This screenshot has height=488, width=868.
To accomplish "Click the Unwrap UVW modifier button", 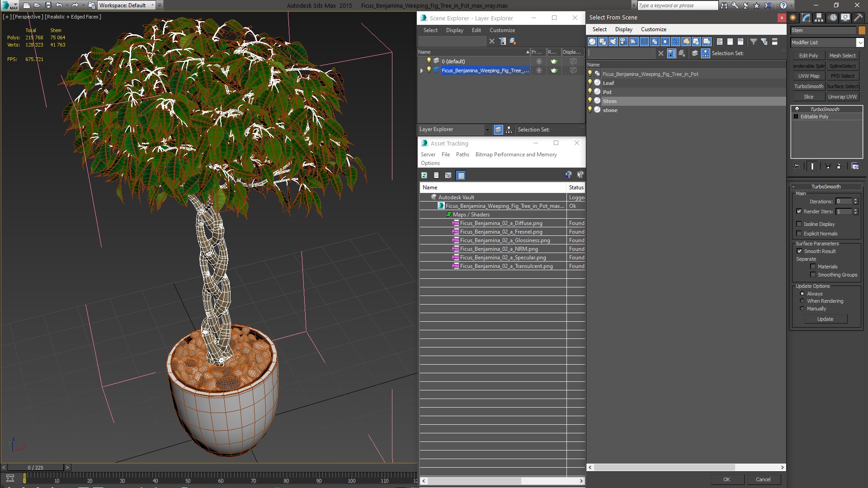I will pyautogui.click(x=842, y=97).
